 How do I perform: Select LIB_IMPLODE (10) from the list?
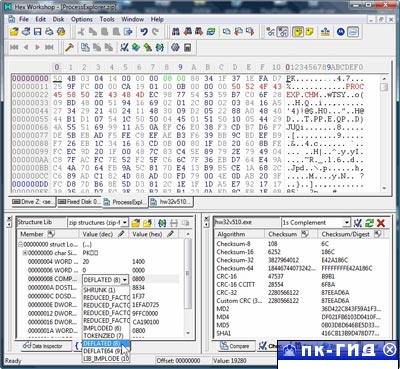click(x=106, y=359)
